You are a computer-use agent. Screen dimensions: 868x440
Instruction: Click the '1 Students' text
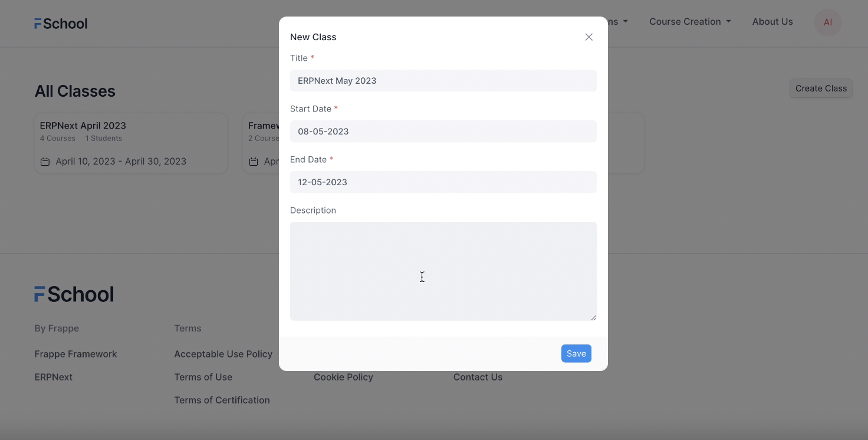pos(104,139)
